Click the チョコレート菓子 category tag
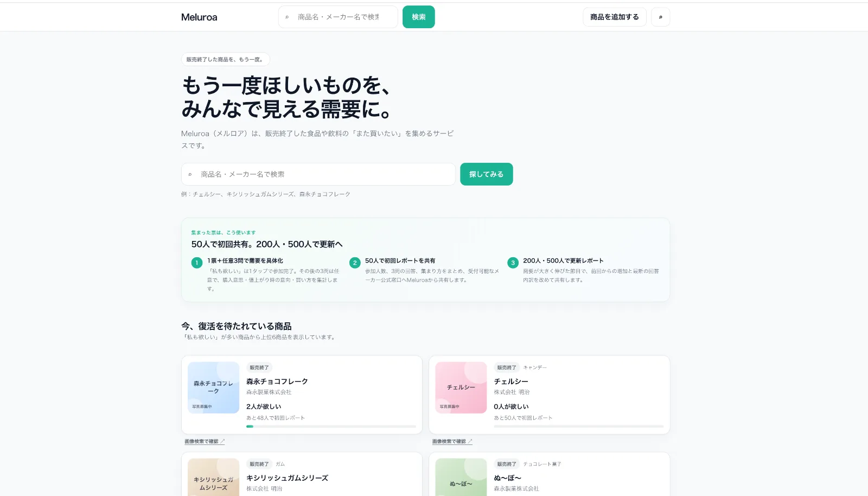Viewport: 868px width, 496px height. tap(542, 464)
